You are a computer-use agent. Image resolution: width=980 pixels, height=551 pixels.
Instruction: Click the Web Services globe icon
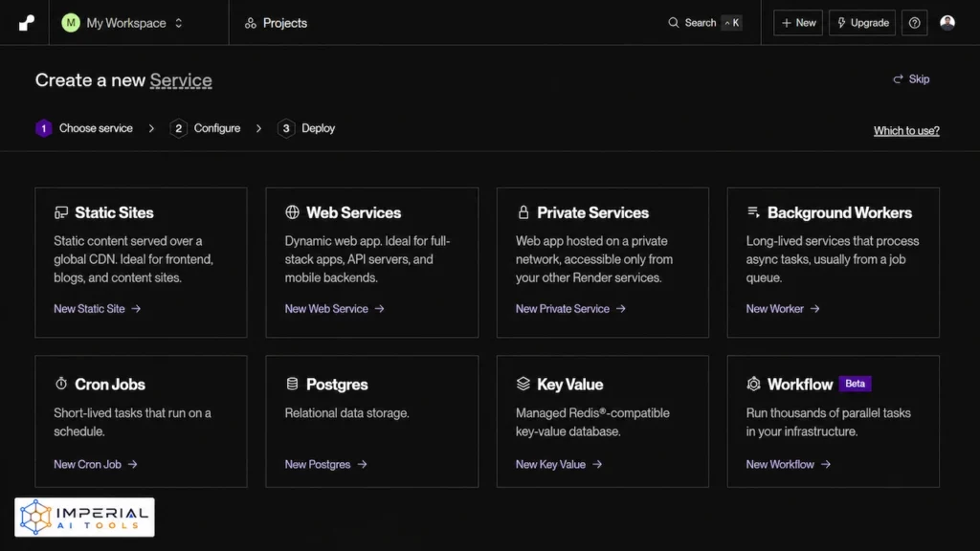(x=292, y=211)
